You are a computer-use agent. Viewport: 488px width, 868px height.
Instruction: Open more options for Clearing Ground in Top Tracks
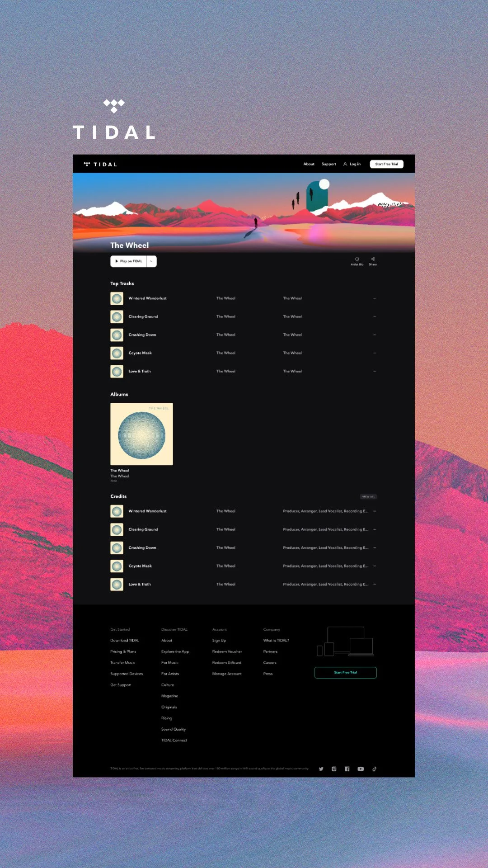coord(374,316)
